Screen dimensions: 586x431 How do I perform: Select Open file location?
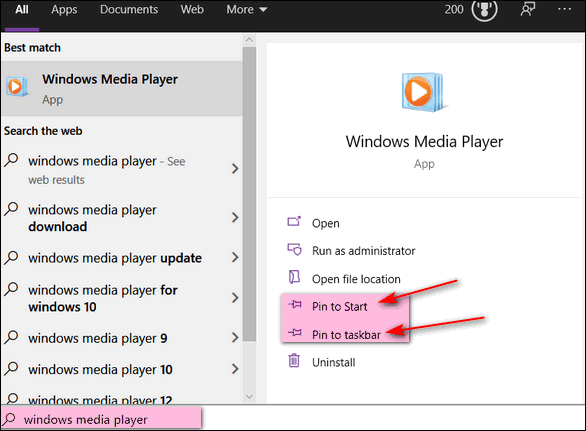[x=356, y=279]
